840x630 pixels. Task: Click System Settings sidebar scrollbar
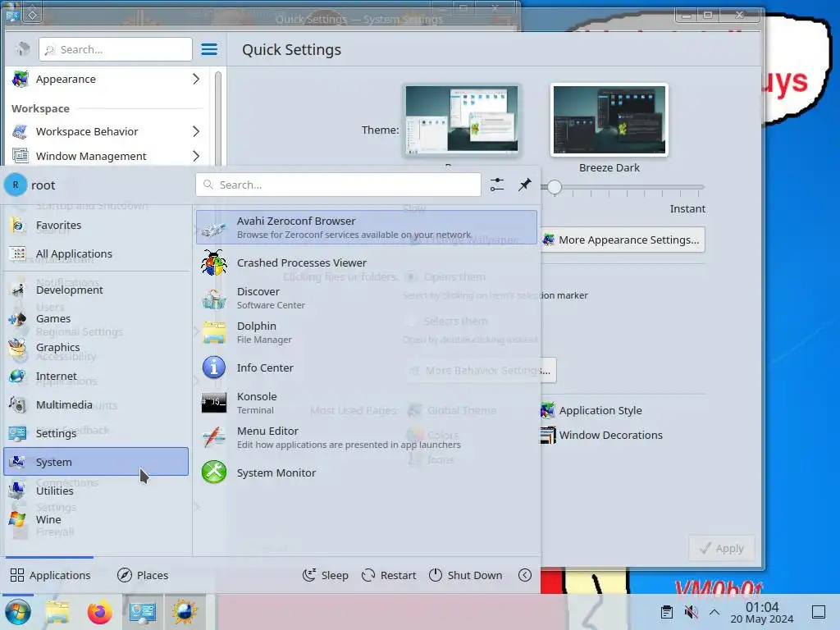tap(218, 118)
